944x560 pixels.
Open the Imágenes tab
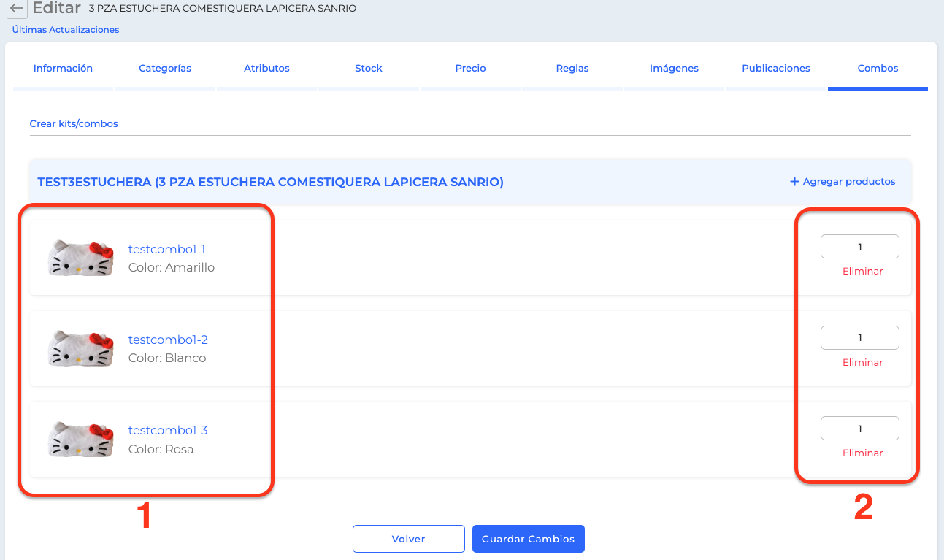point(674,68)
